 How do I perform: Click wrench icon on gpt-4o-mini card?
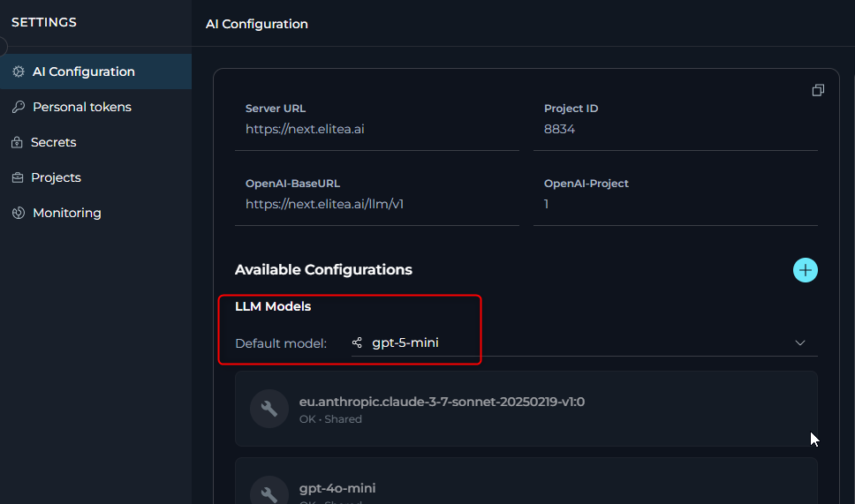point(269,493)
